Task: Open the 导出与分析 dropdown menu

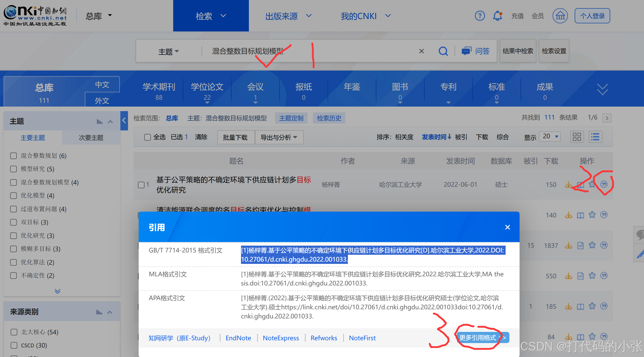Action: coord(279,137)
